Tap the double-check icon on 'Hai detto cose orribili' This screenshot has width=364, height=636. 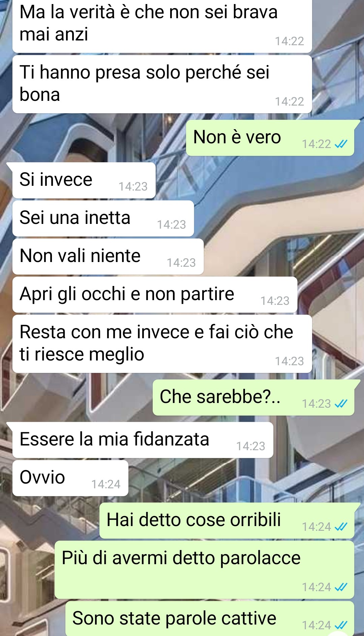(341, 527)
